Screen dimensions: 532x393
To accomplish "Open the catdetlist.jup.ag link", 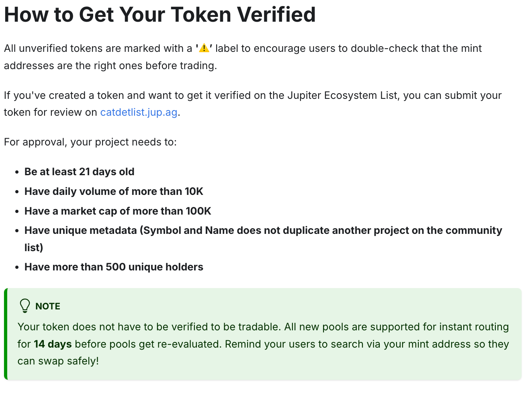I will 139,112.
